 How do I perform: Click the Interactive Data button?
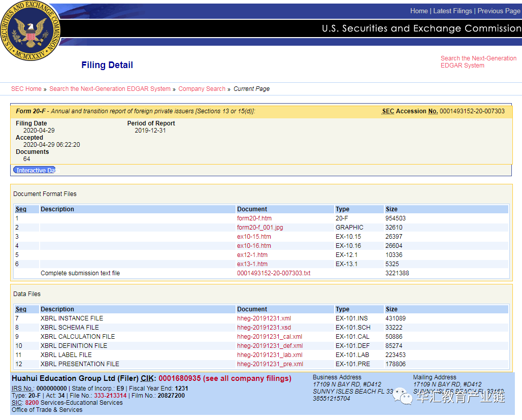click(35, 170)
